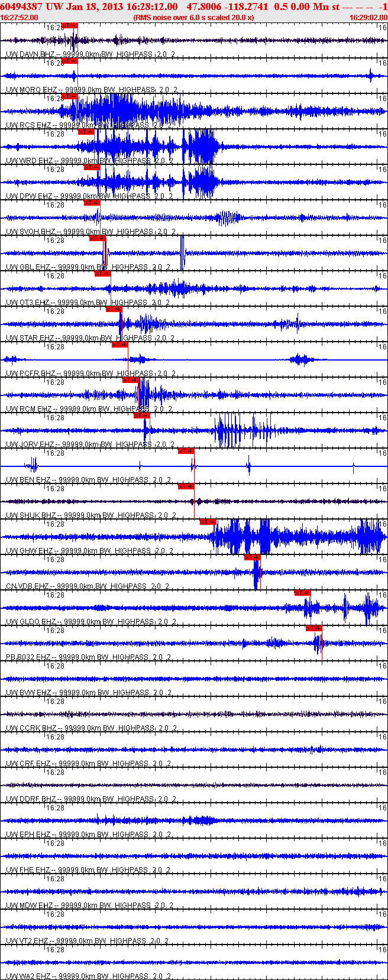Click the red arrival flag on the SVOH trace
This screenshot has width=388, height=980.
[92, 203]
